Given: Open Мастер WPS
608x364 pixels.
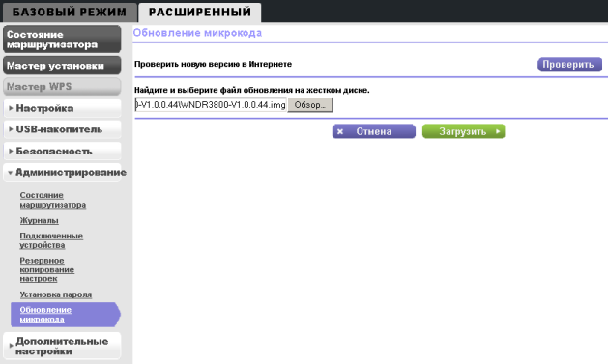Looking at the screenshot, I should click(62, 86).
